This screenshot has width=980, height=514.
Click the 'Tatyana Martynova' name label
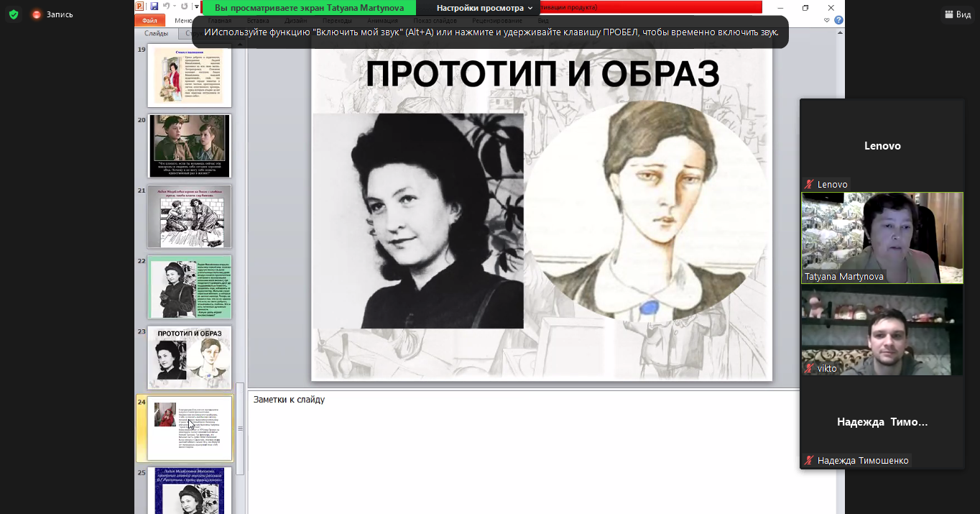(844, 277)
